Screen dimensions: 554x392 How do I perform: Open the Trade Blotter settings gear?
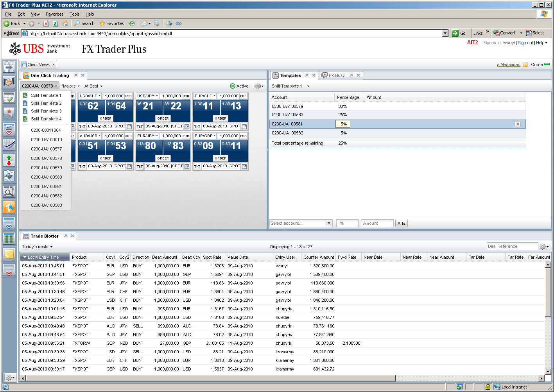543,247
